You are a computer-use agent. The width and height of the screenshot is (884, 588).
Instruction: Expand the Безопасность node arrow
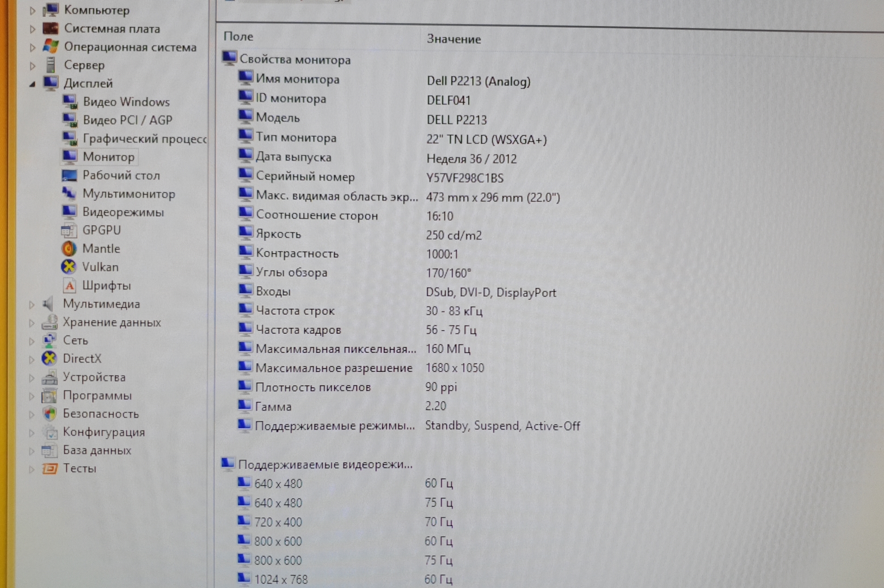tap(32, 414)
